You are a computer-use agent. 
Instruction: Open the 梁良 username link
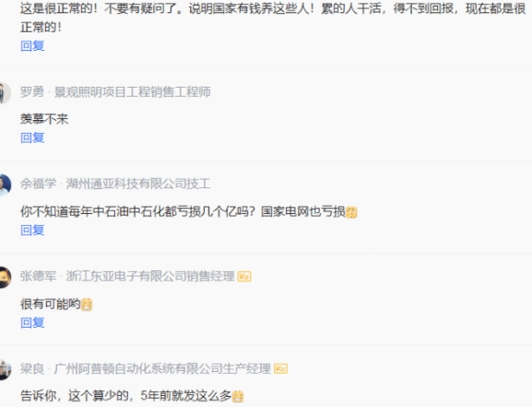click(32, 368)
